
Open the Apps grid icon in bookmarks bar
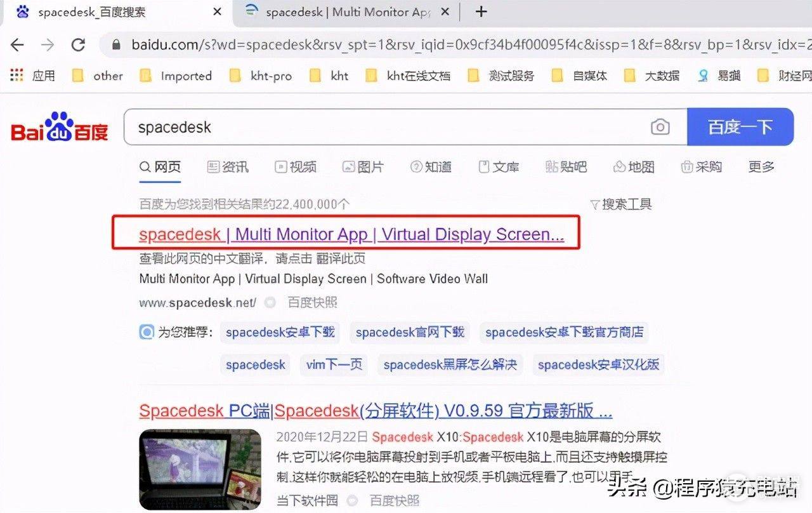(x=17, y=76)
